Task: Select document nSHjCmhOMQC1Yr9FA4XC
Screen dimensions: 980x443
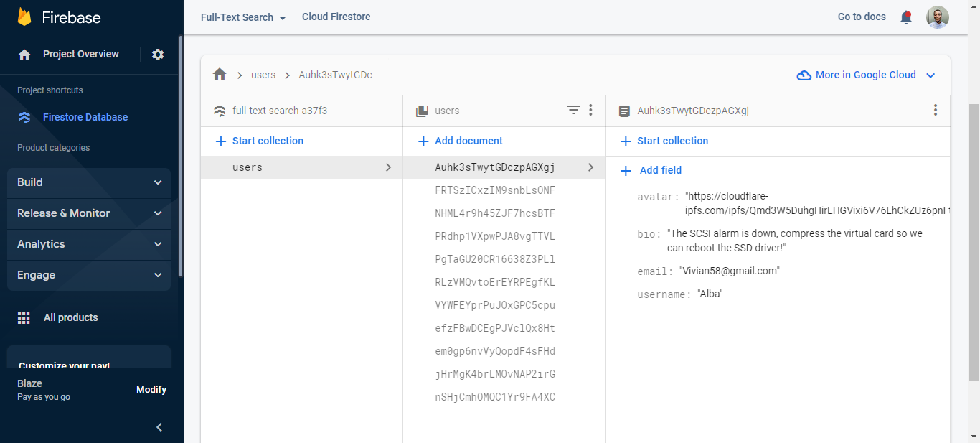Action: 504,397
